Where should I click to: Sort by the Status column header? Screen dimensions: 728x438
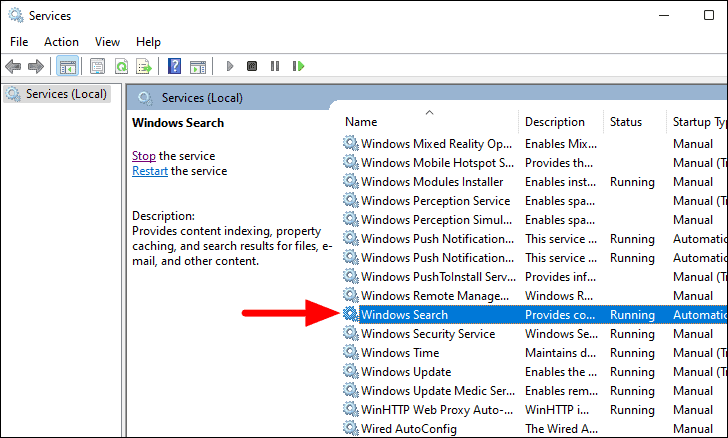tap(626, 122)
